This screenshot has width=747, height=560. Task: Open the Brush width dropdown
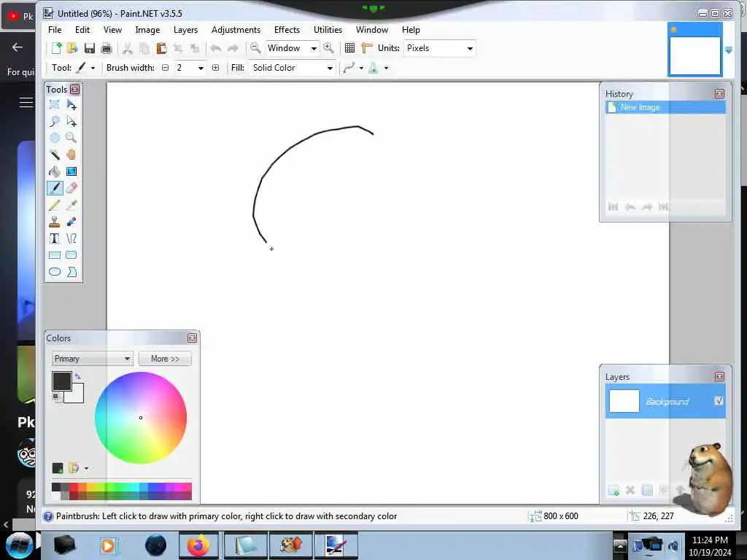pos(201,68)
